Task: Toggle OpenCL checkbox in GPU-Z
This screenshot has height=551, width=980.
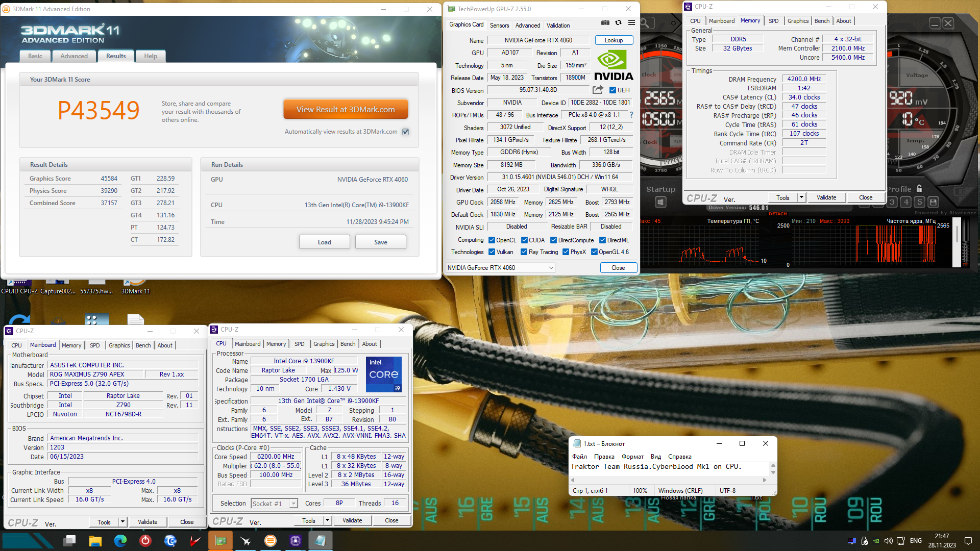Action: [x=492, y=240]
